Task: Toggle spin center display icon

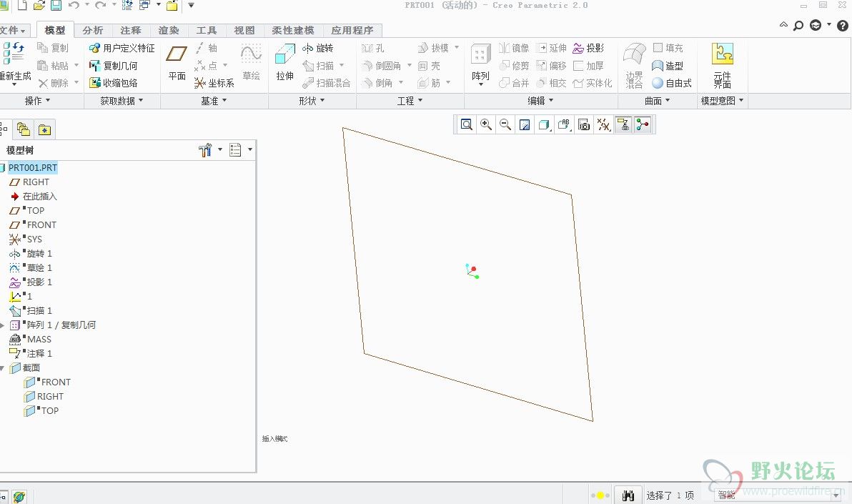Action: pos(643,124)
